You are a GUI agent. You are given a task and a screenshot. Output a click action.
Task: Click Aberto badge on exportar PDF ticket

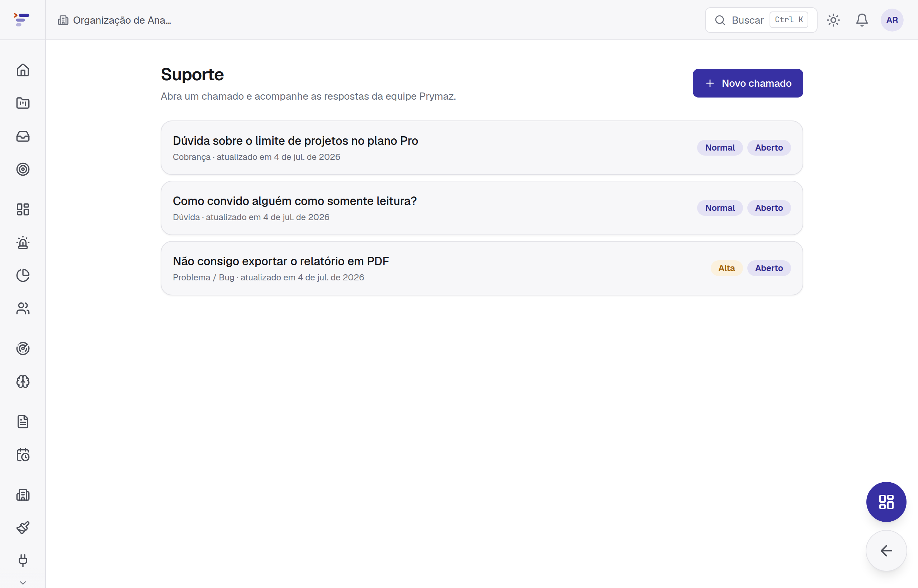click(769, 268)
